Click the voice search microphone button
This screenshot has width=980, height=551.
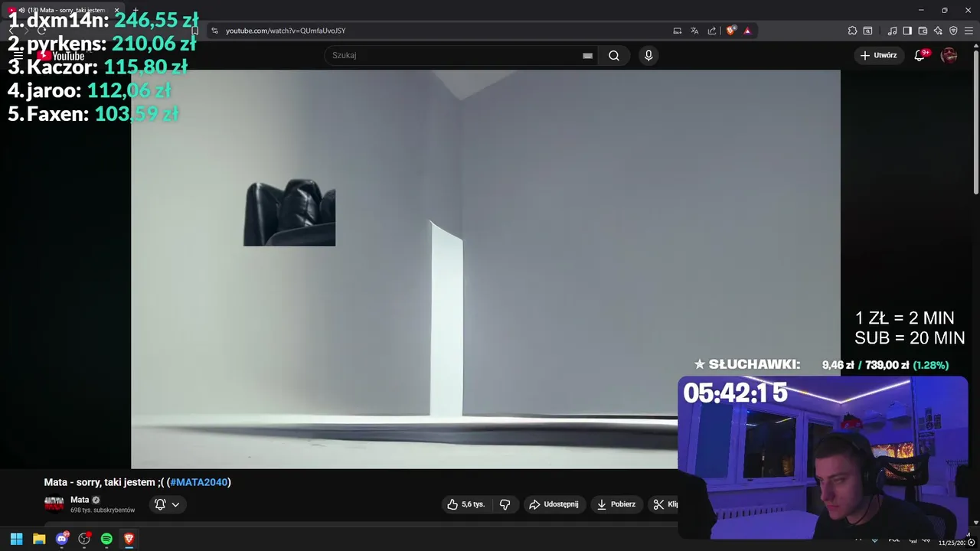click(x=648, y=55)
